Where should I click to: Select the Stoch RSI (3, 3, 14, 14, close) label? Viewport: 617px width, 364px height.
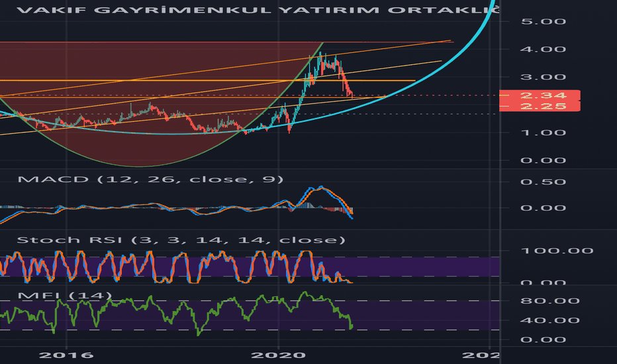tap(181, 240)
